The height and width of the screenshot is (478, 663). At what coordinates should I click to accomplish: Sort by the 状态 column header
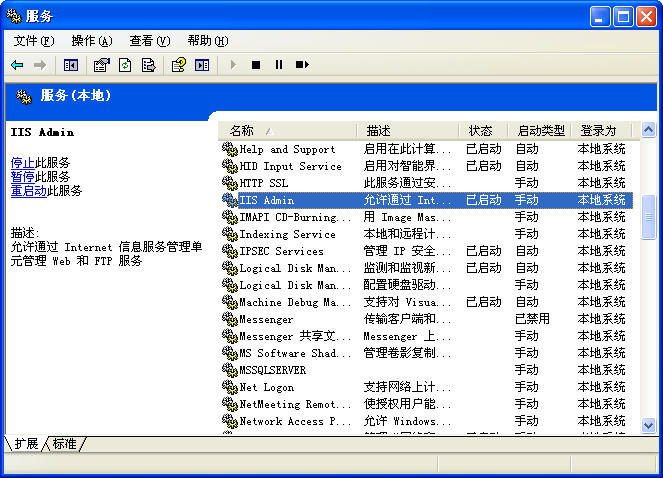click(x=483, y=131)
